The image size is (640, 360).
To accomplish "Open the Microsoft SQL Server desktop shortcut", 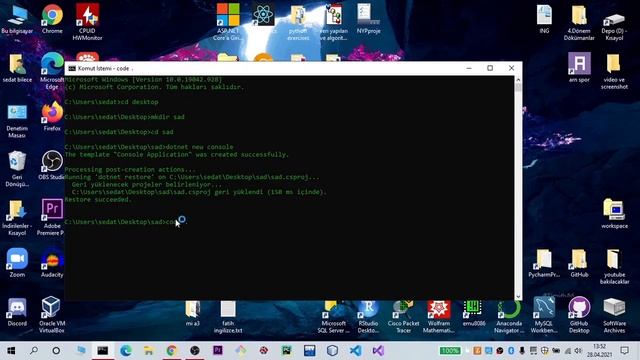I will (333, 317).
